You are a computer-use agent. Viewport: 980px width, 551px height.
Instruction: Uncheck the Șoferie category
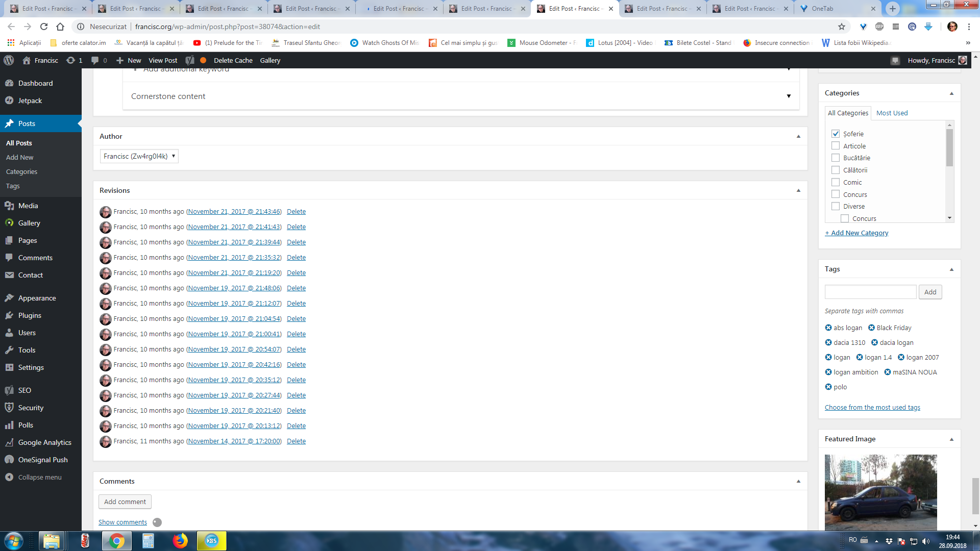pyautogui.click(x=836, y=134)
